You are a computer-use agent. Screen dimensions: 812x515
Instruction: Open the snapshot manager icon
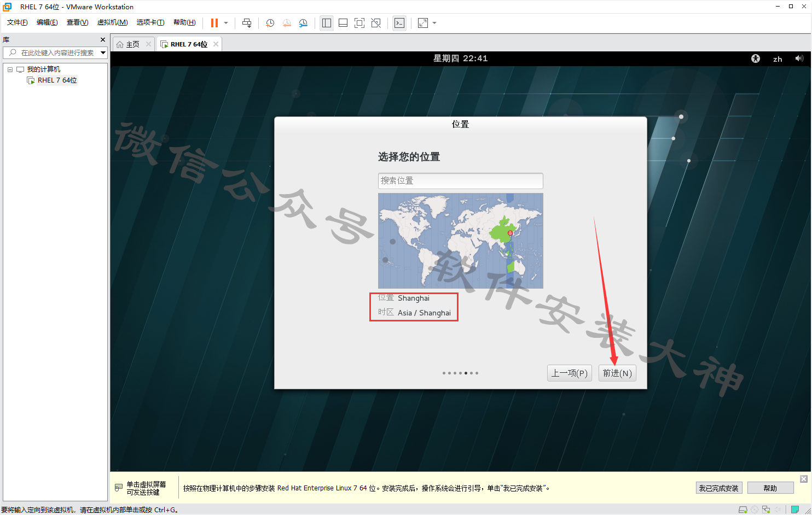coord(303,23)
